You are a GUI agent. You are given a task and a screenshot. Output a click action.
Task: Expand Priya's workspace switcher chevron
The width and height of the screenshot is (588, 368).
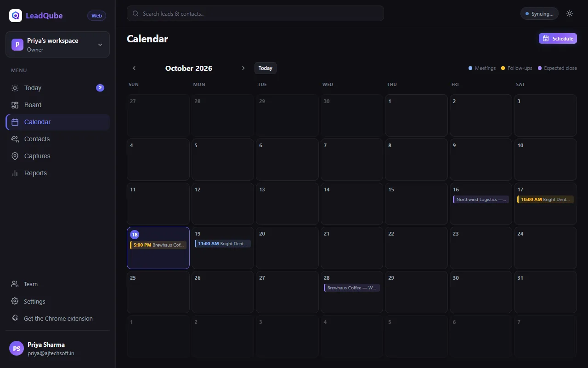(x=100, y=45)
